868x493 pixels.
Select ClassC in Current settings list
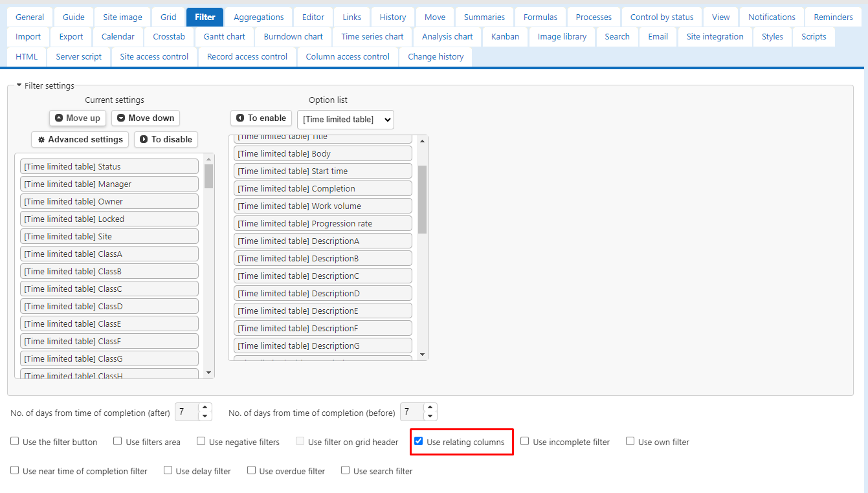(109, 289)
